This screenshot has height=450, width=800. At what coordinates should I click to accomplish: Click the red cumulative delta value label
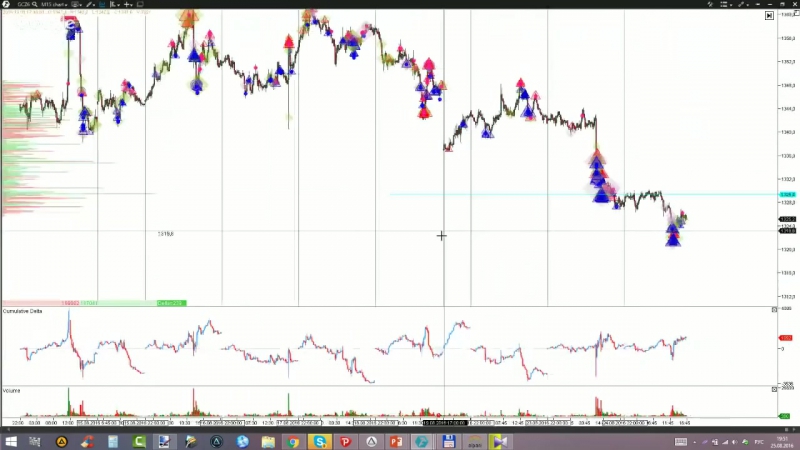point(786,338)
